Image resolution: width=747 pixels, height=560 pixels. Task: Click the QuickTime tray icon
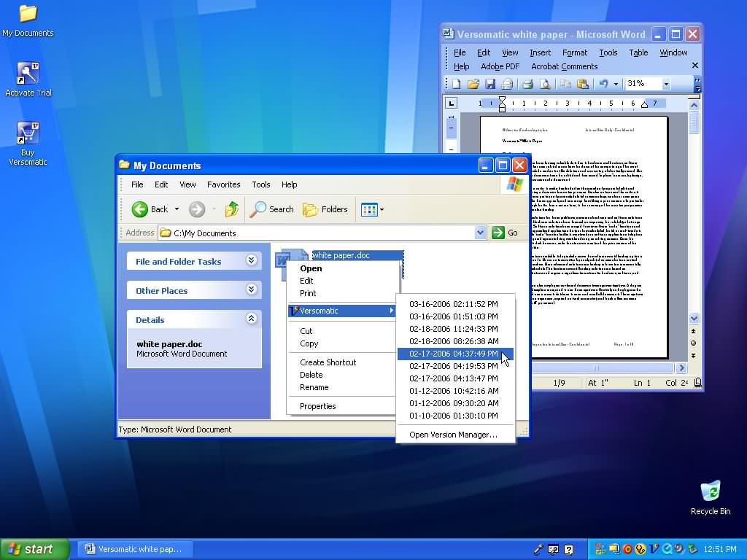(x=667, y=549)
